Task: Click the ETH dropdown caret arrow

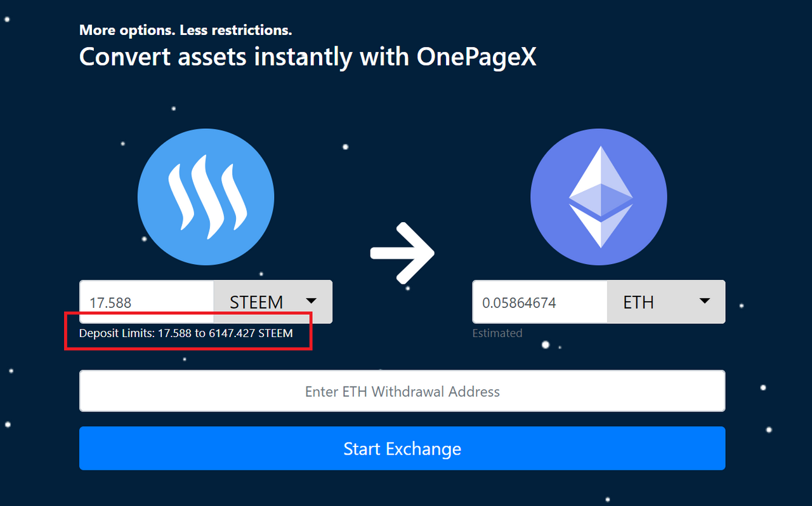Action: (704, 301)
